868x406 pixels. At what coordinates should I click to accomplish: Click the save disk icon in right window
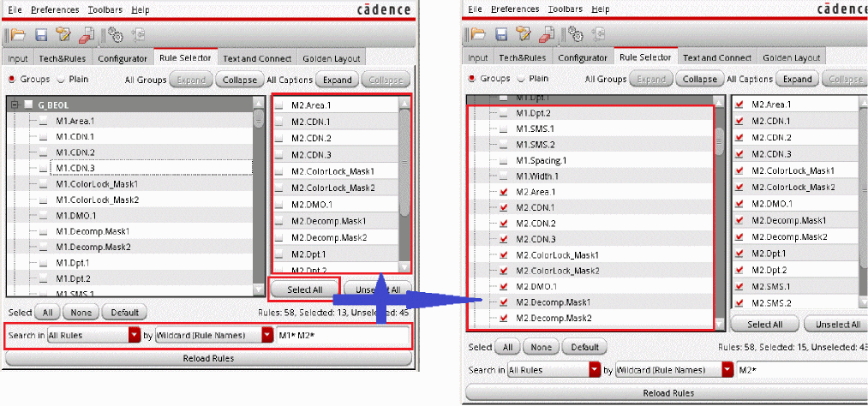pos(501,35)
